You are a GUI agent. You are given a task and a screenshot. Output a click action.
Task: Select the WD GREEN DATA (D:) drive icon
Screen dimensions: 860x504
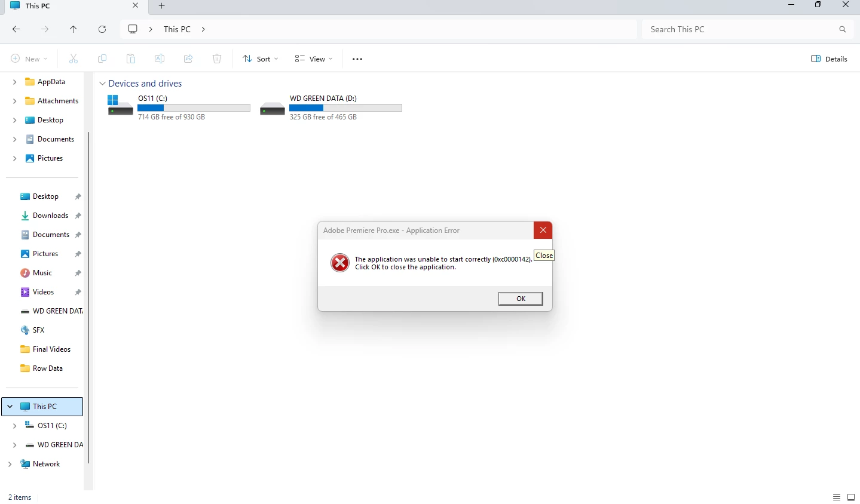pyautogui.click(x=273, y=109)
